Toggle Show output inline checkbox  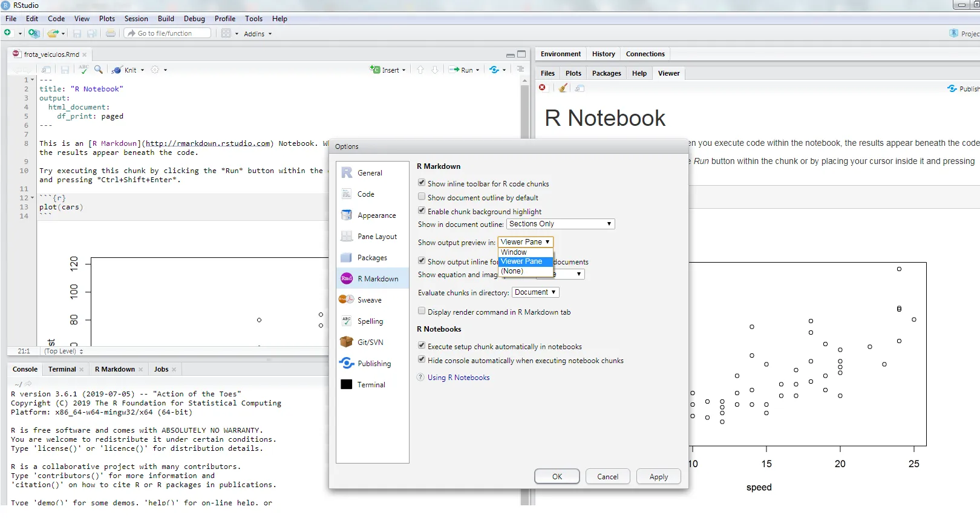tap(422, 261)
